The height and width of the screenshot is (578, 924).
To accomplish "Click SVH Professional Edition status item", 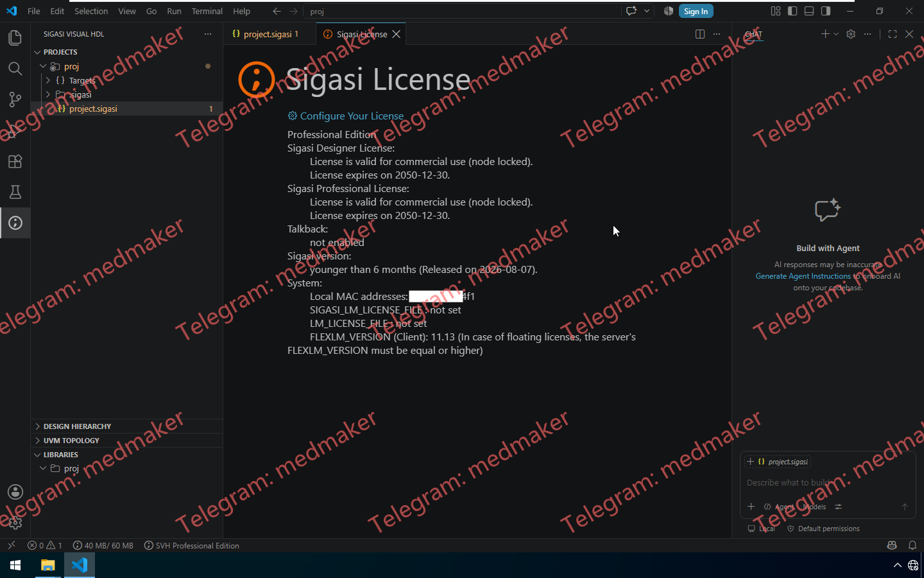I will [x=192, y=545].
